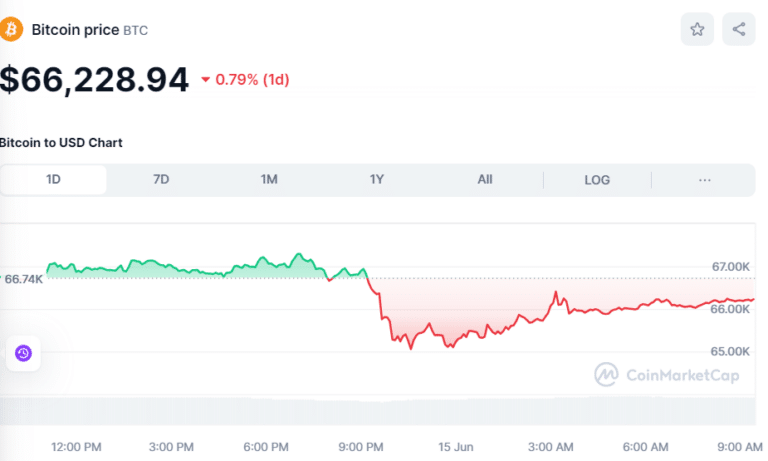The image size is (768, 461).
Task: Click the 15 Jun date axis label
Action: pos(455,446)
